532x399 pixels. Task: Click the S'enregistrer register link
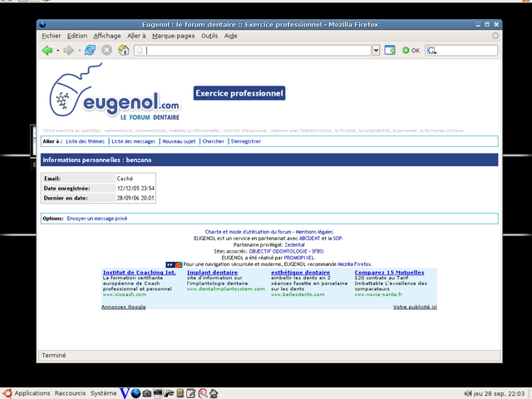(x=246, y=141)
